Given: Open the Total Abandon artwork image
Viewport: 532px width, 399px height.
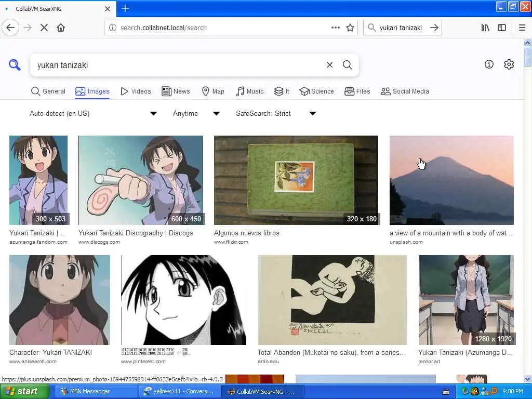Looking at the screenshot, I should tap(332, 300).
